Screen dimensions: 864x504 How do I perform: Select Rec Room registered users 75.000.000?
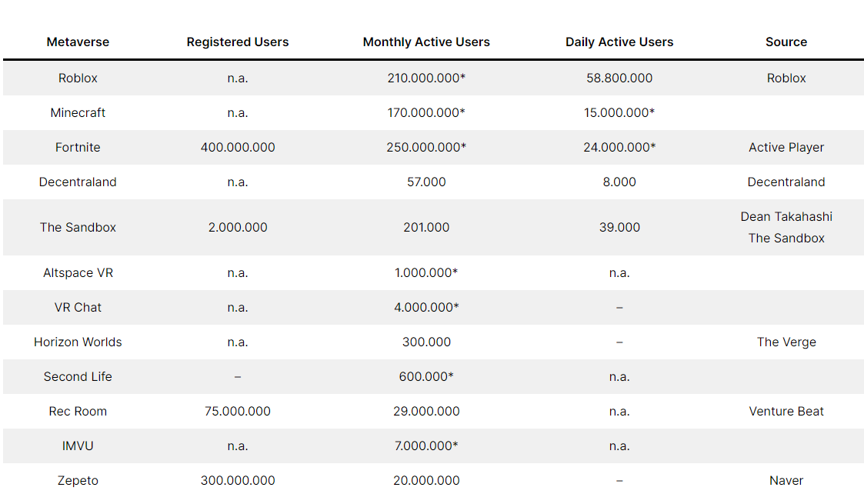[238, 412]
